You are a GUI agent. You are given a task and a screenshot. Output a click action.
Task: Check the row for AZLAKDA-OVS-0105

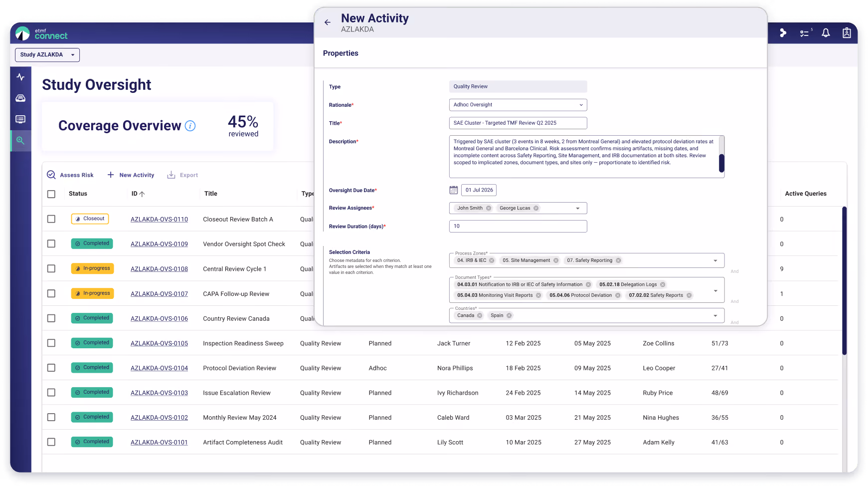click(x=51, y=343)
